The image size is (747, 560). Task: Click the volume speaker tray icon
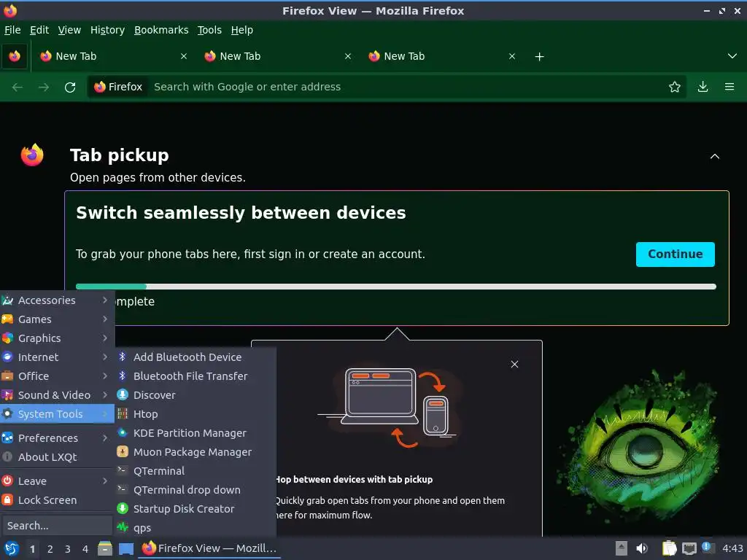click(x=642, y=548)
